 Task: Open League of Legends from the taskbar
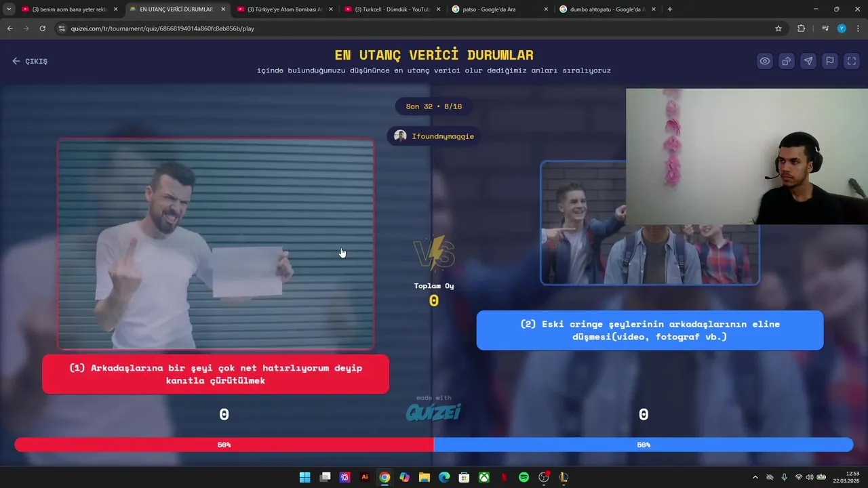pyautogui.click(x=564, y=477)
